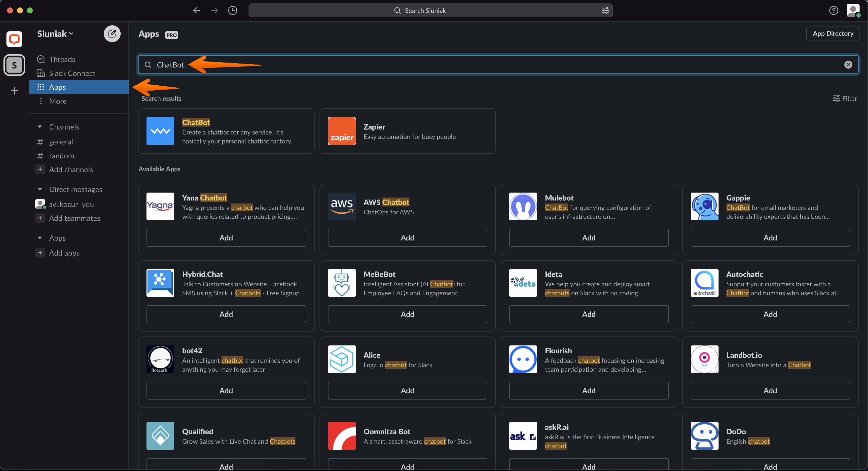This screenshot has height=471, width=868.
Task: Click the Yagna logo icon
Action: [160, 206]
